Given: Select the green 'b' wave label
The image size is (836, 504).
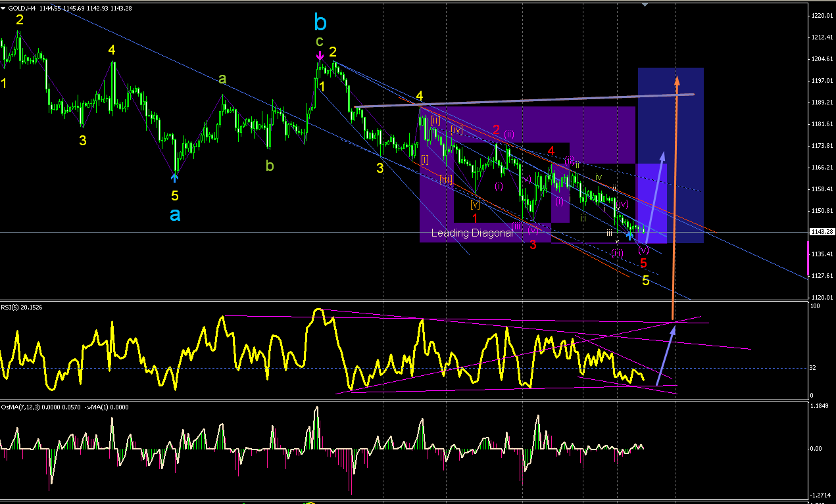Looking at the screenshot, I should [x=270, y=165].
